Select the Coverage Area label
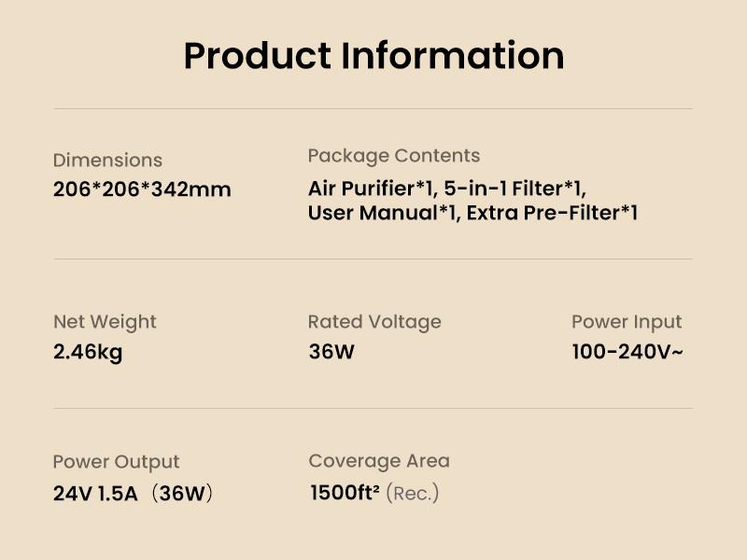The image size is (747, 560). point(378,461)
